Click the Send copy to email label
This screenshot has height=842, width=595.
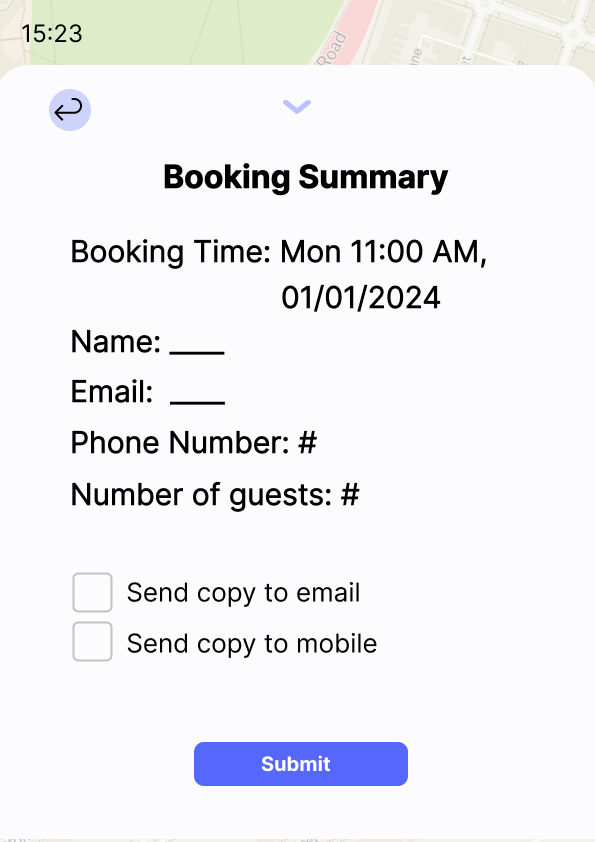(x=243, y=593)
